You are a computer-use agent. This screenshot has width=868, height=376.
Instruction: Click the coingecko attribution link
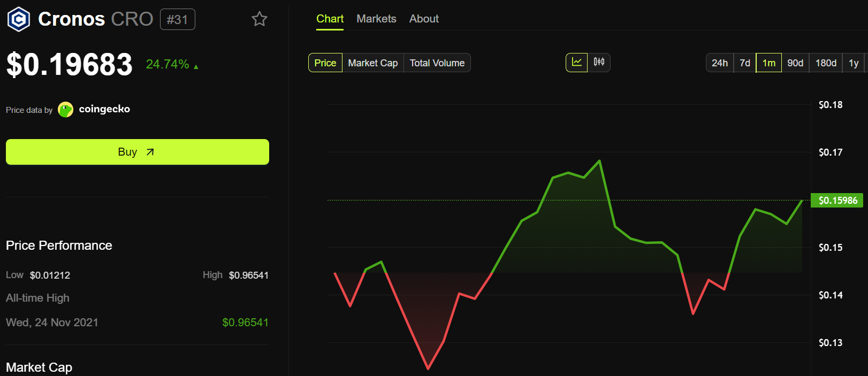[x=105, y=109]
